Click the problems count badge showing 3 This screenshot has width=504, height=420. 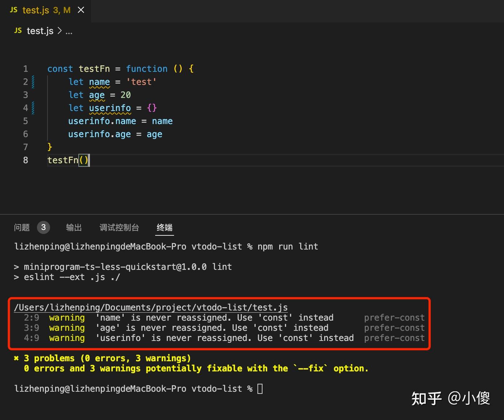tap(44, 227)
